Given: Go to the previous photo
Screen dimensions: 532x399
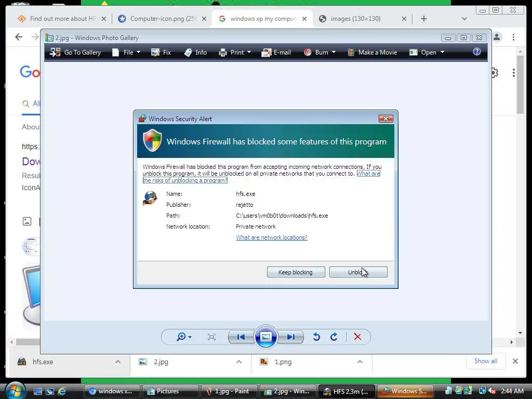Looking at the screenshot, I should tap(241, 337).
